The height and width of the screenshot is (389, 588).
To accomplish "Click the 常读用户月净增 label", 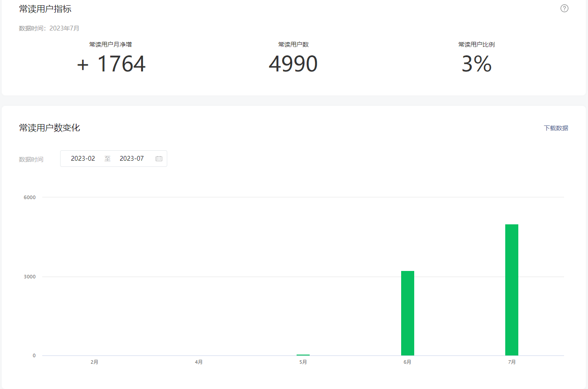I will 111,44.
